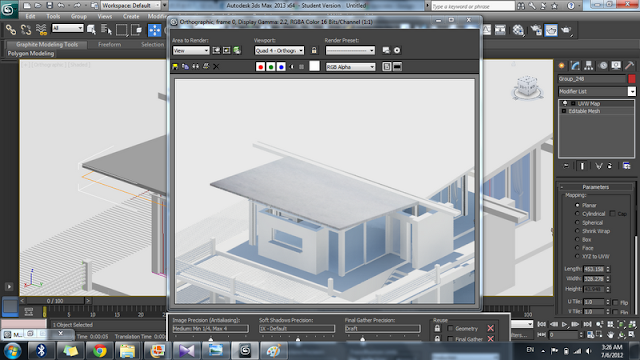This screenshot has height=360, width=640.
Task: Enable the blue channel toggle
Action: [281, 67]
